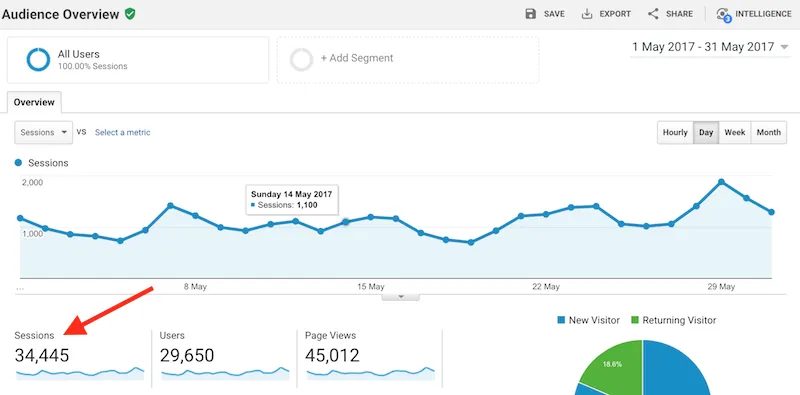Screen dimensions: 800x395
Task: Open the Intelligence icon with badge
Action: pyautogui.click(x=723, y=14)
